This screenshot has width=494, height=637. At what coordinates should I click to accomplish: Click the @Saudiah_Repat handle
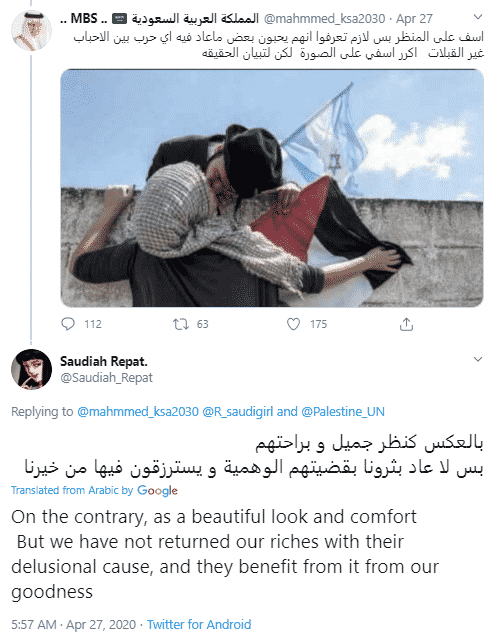point(106,377)
